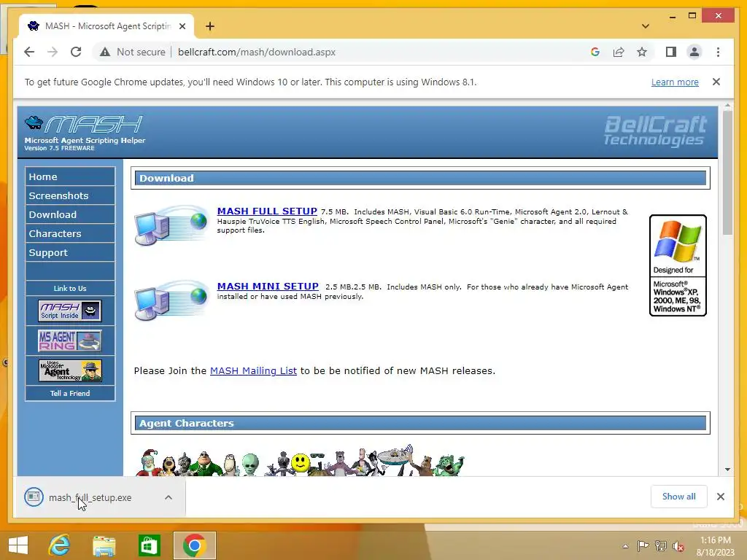Open Learn more about Chrome updates
This screenshot has height=560, width=747.
click(x=675, y=82)
